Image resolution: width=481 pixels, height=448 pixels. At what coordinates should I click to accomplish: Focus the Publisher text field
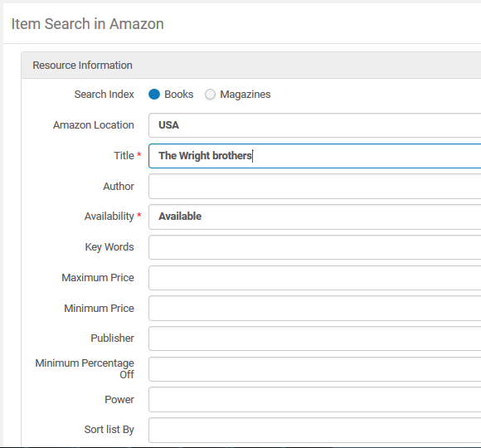(x=315, y=338)
